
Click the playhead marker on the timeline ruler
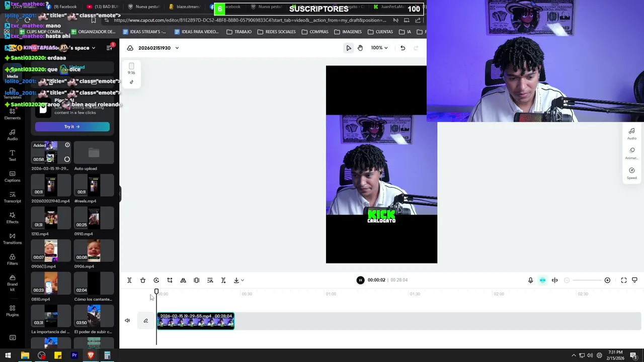pyautogui.click(x=156, y=292)
